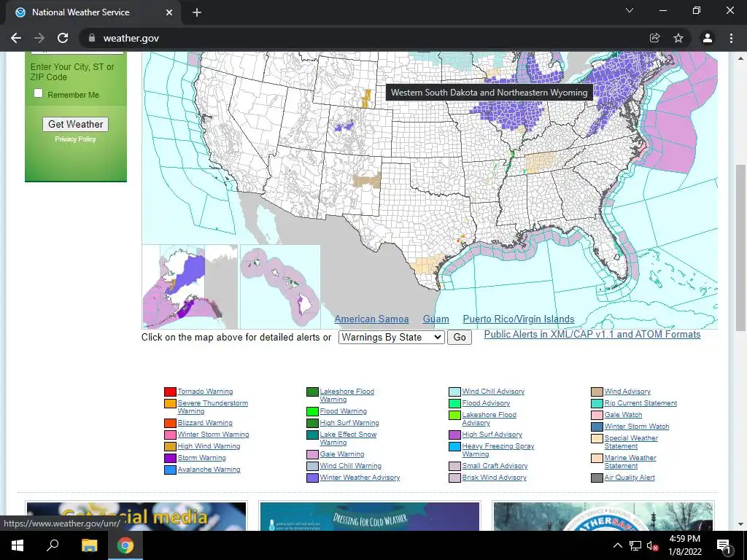Click the Gale Warning color swatch
This screenshot has width=747, height=560.
(x=312, y=455)
